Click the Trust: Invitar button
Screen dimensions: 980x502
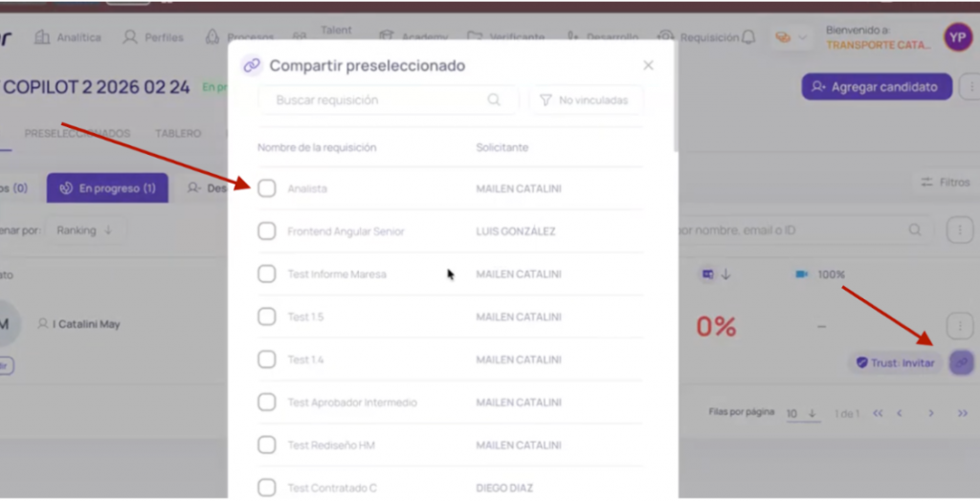[x=895, y=362]
